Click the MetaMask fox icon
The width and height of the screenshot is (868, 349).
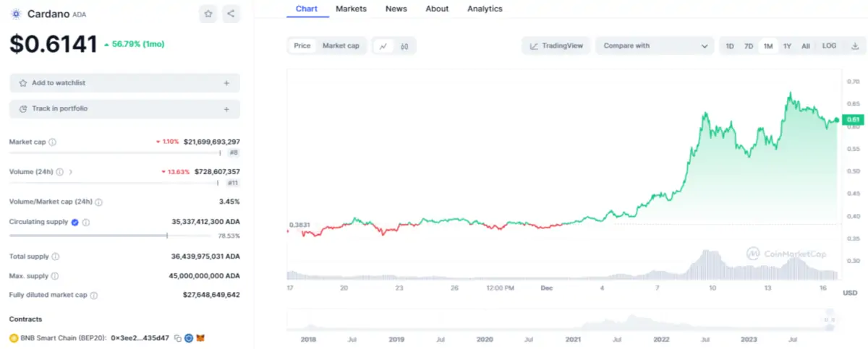tap(202, 337)
